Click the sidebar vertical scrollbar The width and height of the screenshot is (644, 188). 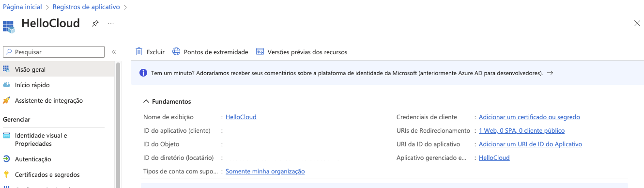(x=118, y=125)
